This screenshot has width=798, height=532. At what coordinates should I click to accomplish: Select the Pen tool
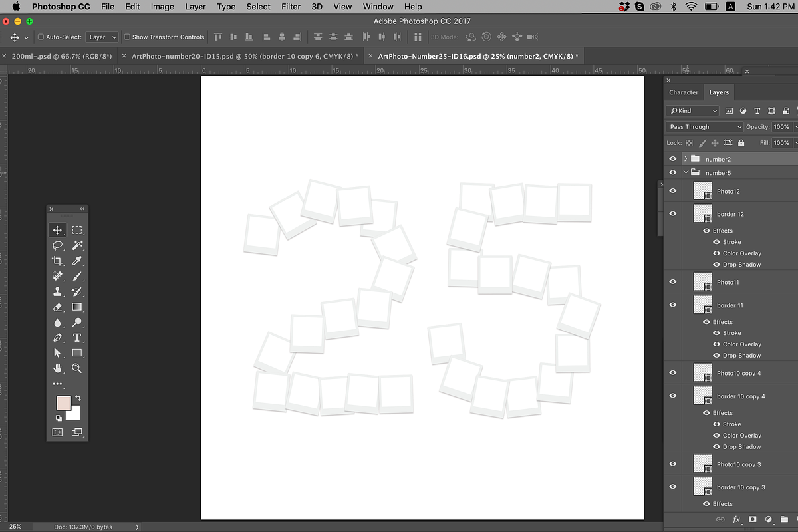57,338
